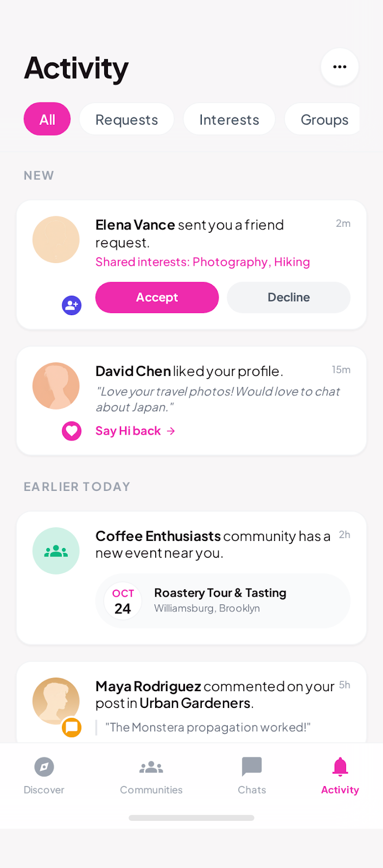This screenshot has width=383, height=868.
Task: Tap the orange comment badge icon
Action: pyautogui.click(x=72, y=727)
